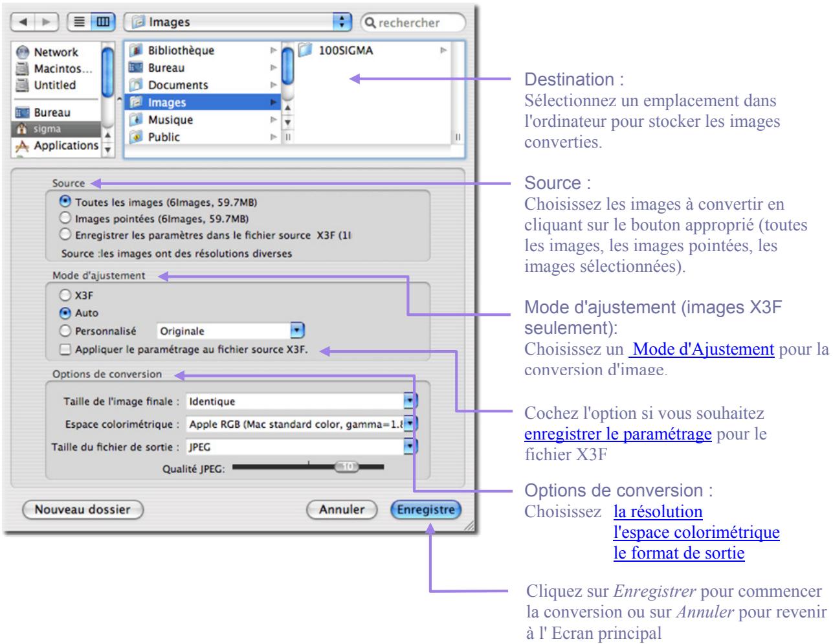Check Appliquer le paramétrage au fichier source X3F
Viewport: 833px width, 644px height.
tap(65, 350)
